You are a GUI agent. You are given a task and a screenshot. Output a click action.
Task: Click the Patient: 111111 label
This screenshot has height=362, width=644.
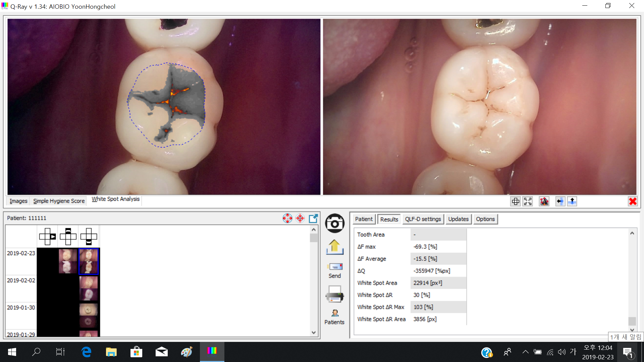[x=27, y=218]
